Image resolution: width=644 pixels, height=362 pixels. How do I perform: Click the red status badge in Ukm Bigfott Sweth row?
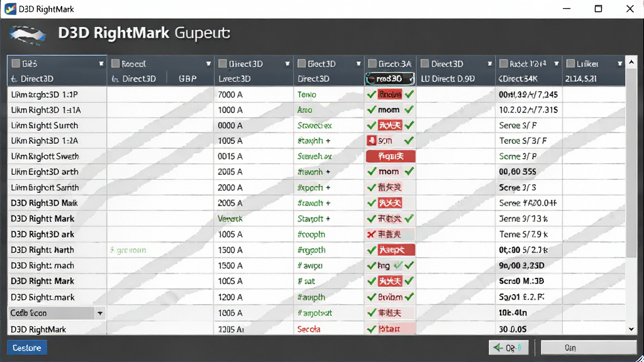391,156
